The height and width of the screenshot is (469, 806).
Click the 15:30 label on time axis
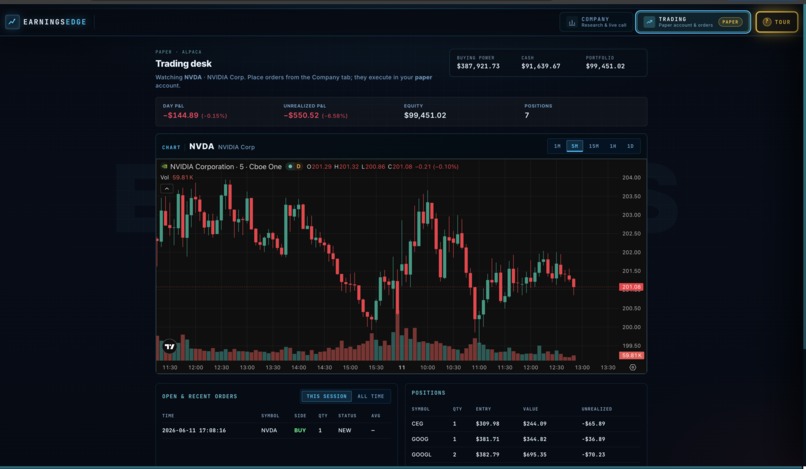tap(376, 368)
